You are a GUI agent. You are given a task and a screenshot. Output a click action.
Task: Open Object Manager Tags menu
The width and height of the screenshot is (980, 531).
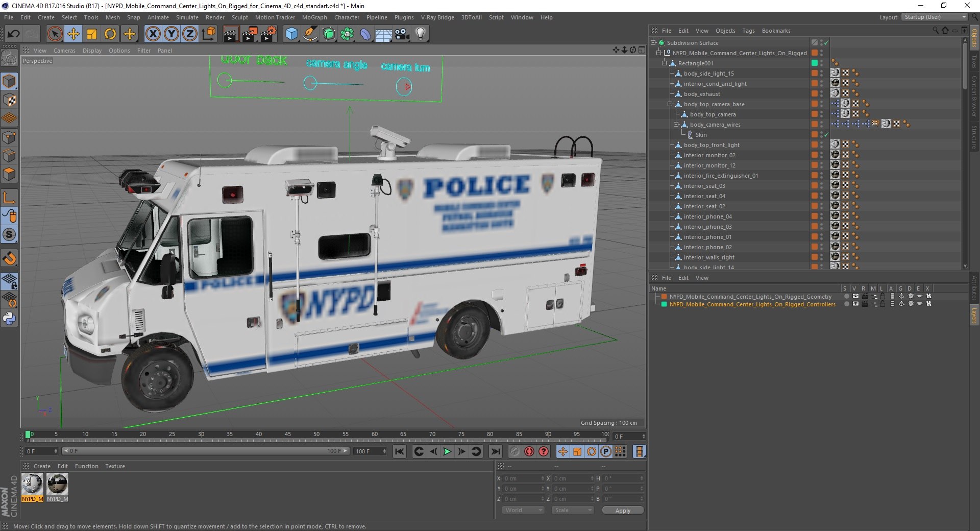coord(748,31)
